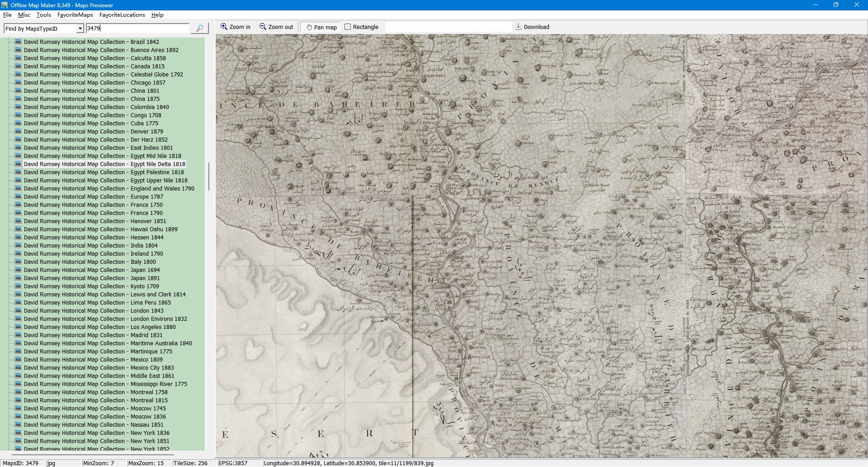Open the FavoriteMaps menu
Screen dimensions: 868x467
click(75, 15)
